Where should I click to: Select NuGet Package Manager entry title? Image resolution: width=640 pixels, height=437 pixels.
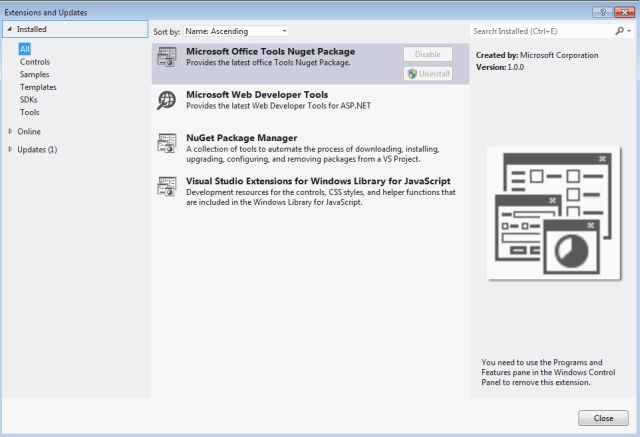coord(242,138)
